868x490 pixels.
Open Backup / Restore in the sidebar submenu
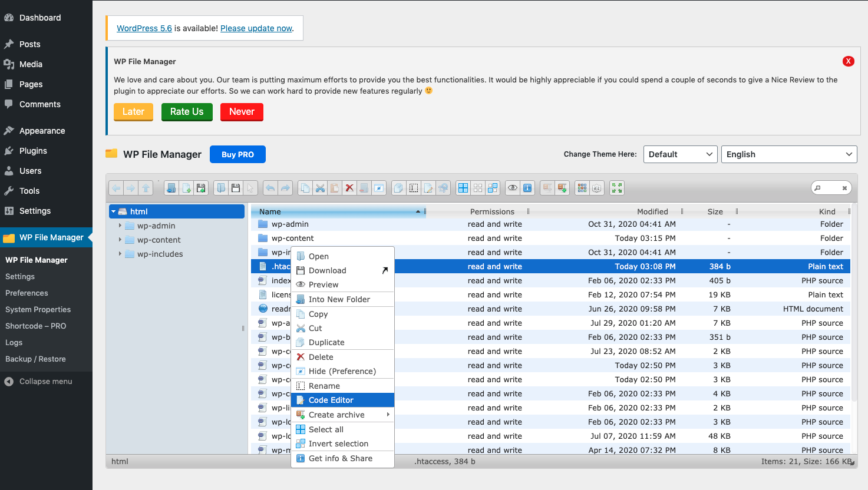(x=35, y=359)
